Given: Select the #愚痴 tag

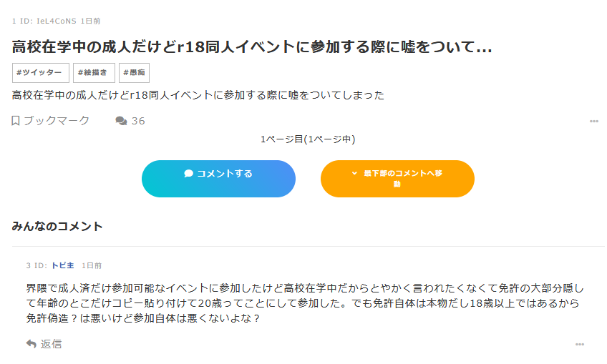Looking at the screenshot, I should (x=134, y=73).
